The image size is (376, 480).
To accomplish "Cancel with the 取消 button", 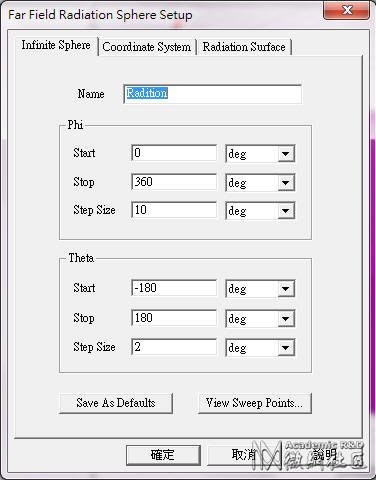I will [244, 455].
